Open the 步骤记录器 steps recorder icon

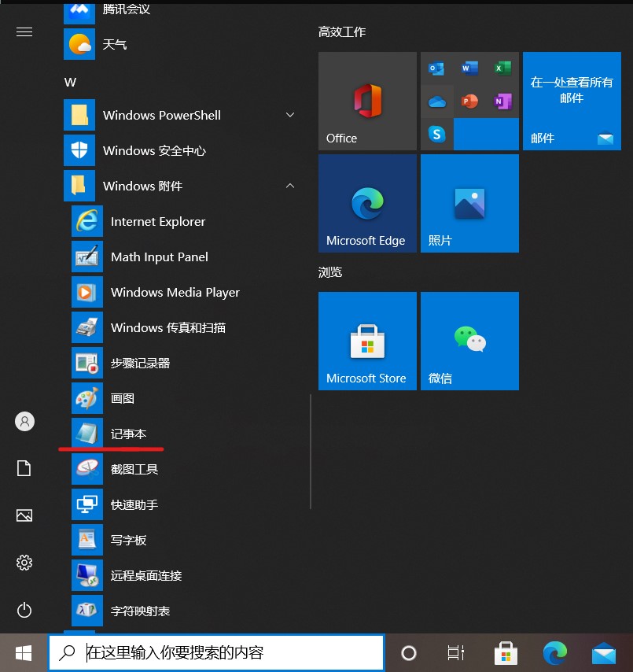coord(87,363)
